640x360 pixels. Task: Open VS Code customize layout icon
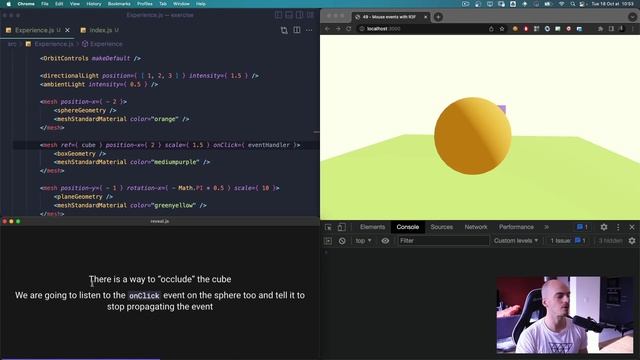pos(311,15)
